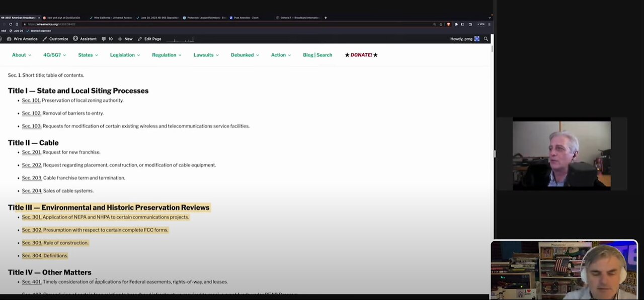Open Sec. 101 link
The image size is (644, 300).
pos(31,101)
